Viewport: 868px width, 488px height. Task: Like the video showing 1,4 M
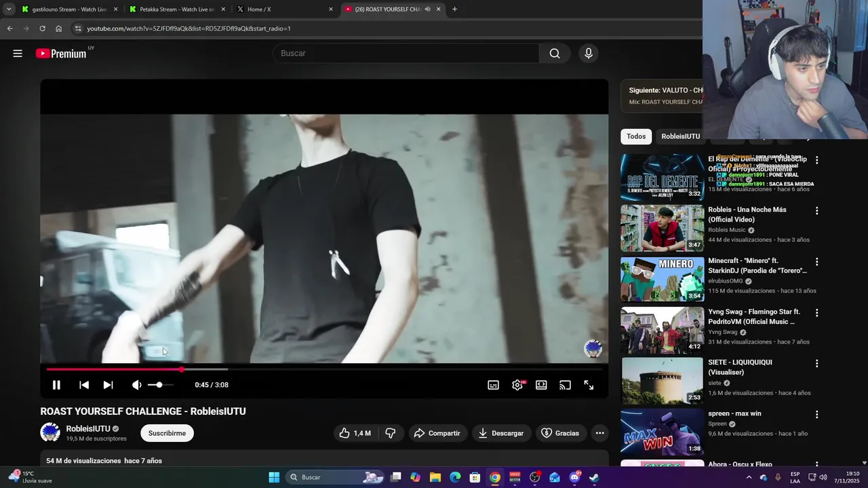[355, 433]
